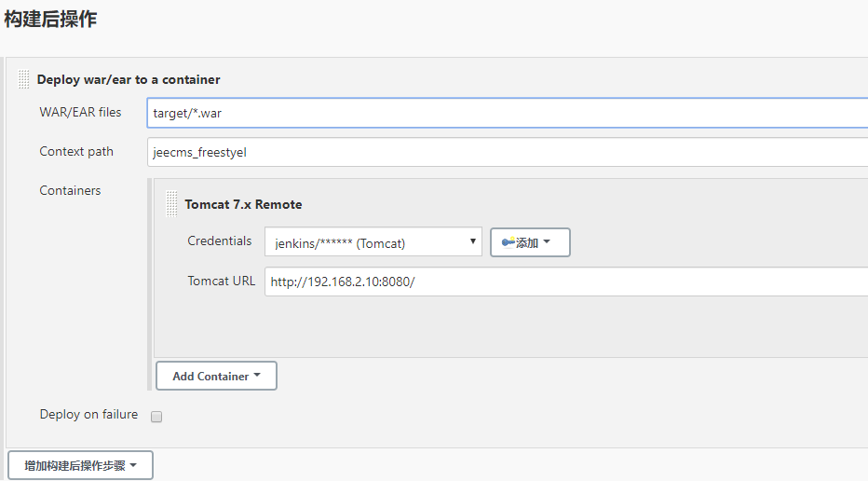Click the arrow on the 添加 button
The width and height of the screenshot is (868, 481).
tap(547, 242)
